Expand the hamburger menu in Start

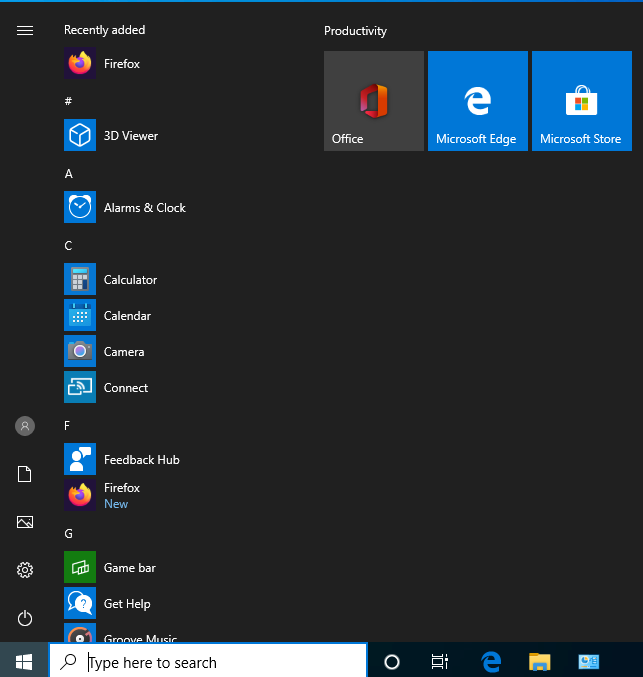[x=25, y=30]
